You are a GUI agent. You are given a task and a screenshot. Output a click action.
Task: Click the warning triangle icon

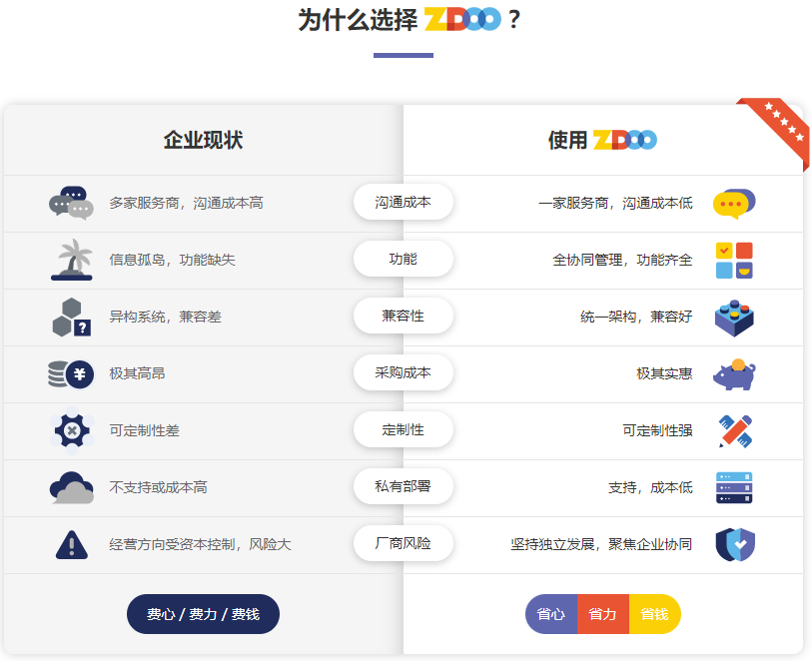(x=71, y=544)
